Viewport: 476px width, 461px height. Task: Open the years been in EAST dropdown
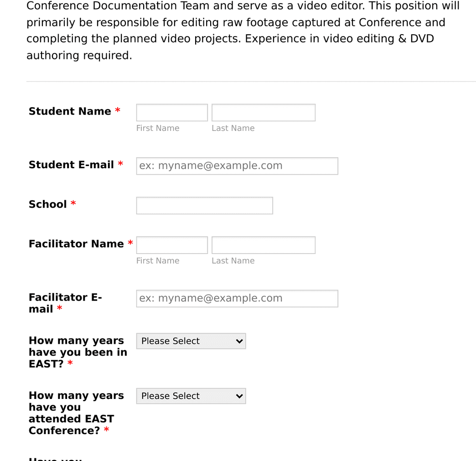[x=191, y=341]
